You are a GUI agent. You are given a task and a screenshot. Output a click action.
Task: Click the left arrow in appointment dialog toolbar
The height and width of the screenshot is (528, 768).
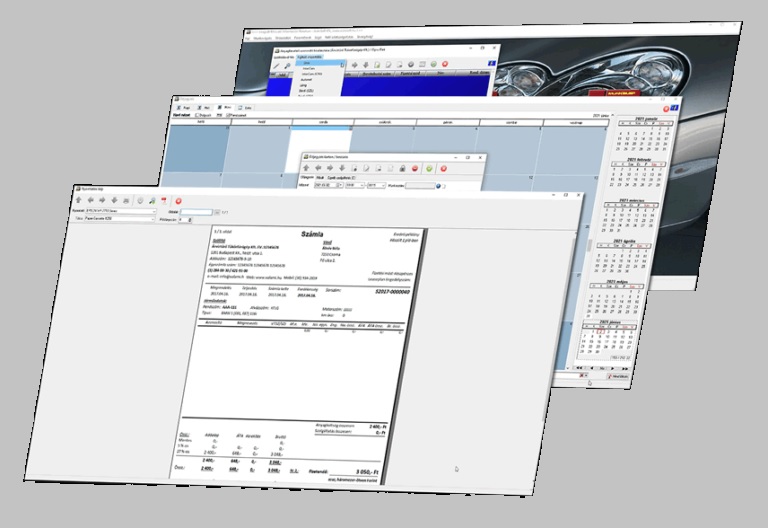[318, 168]
